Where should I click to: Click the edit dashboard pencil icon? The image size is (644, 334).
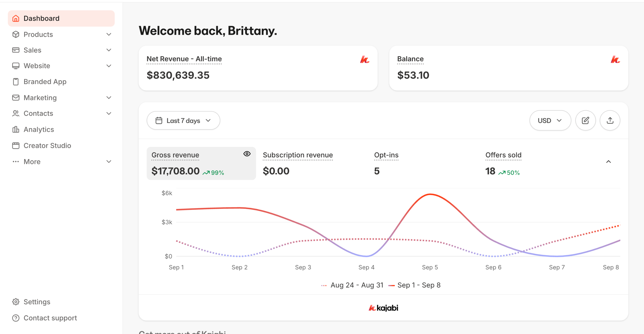[x=585, y=120]
